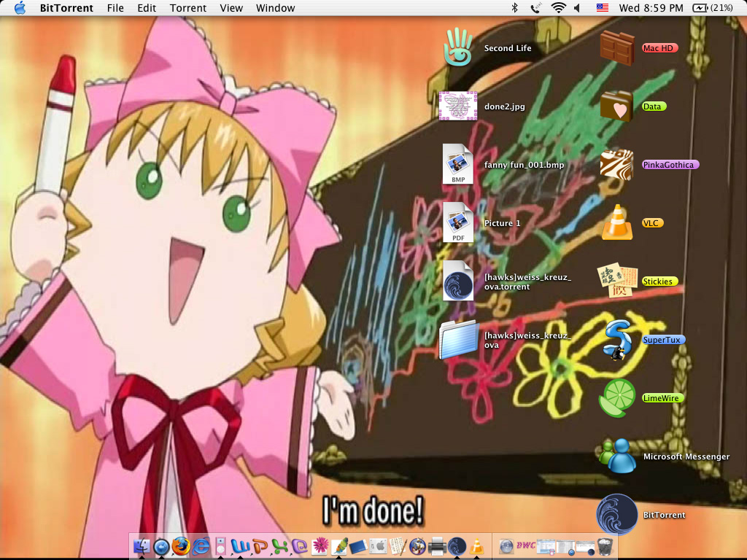Open the Wi-Fi status menu
747x560 pixels.
click(558, 8)
